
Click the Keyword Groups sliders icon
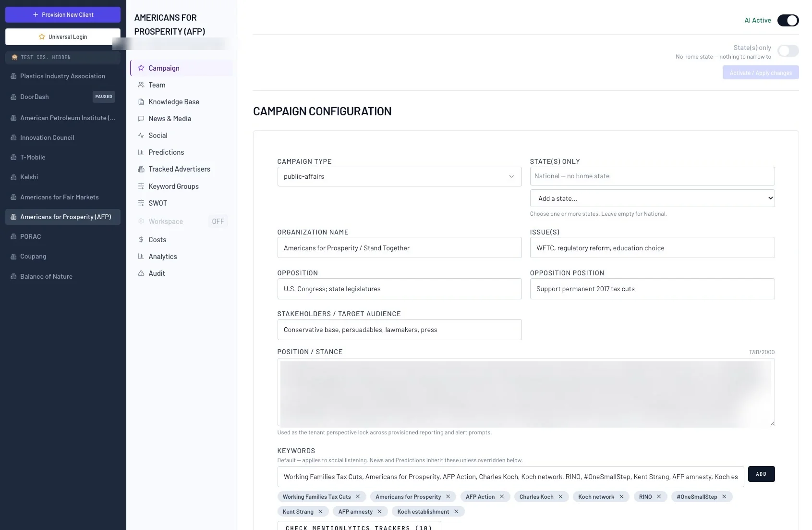141,186
